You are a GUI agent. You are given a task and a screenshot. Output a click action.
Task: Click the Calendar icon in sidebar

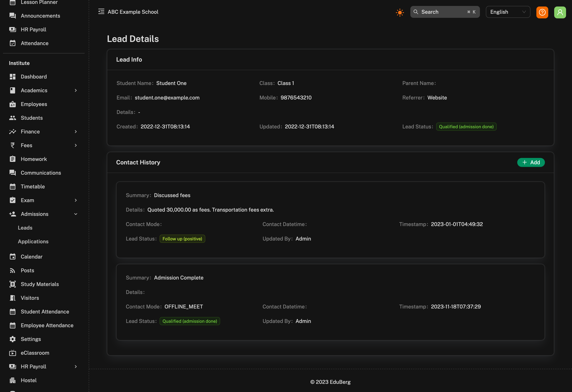tap(13, 257)
